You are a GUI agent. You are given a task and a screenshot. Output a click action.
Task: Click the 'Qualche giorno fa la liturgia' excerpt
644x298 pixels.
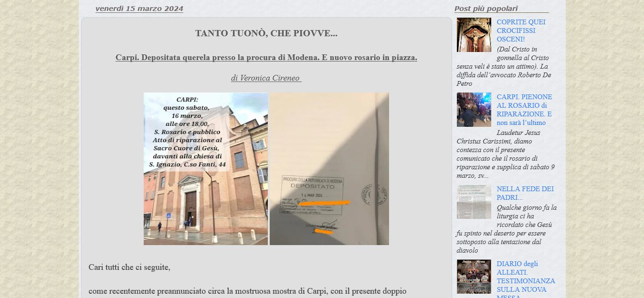tap(505, 229)
